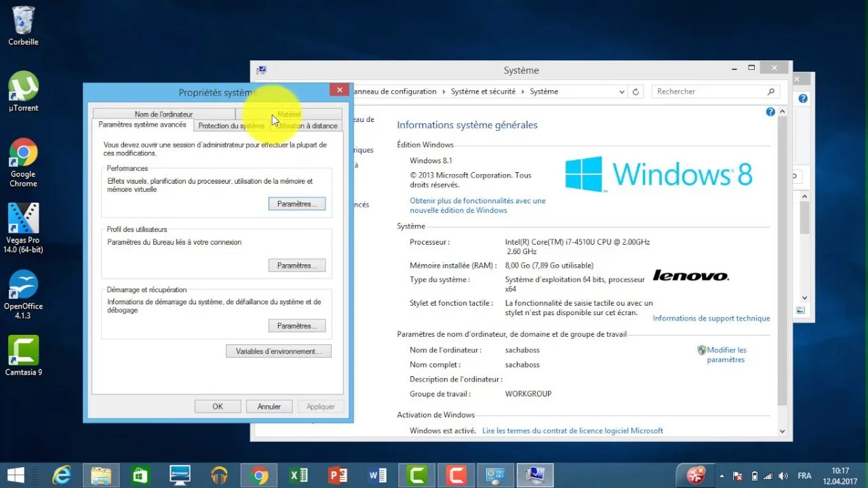Click the help icon in Système window

[770, 113]
